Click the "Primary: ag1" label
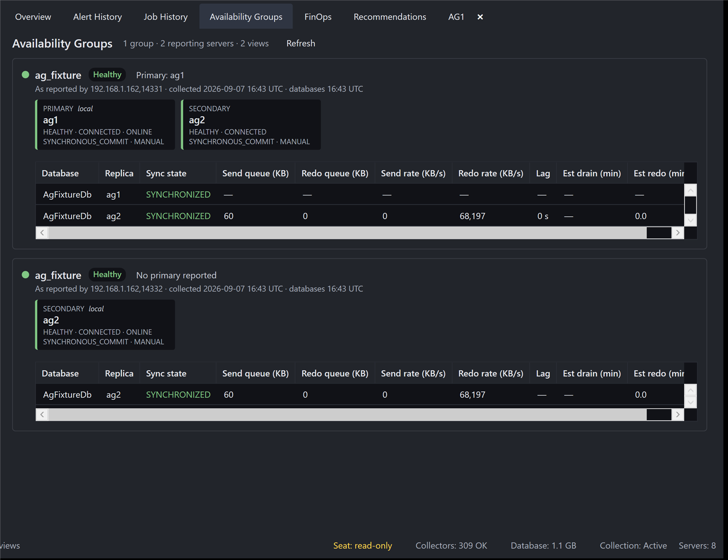The height and width of the screenshot is (560, 728). [x=160, y=75]
